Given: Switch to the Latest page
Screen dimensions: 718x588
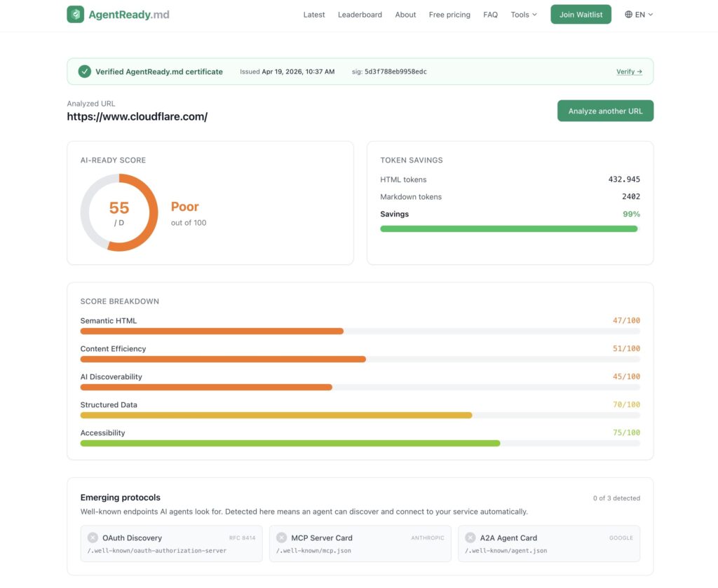Looking at the screenshot, I should (314, 14).
